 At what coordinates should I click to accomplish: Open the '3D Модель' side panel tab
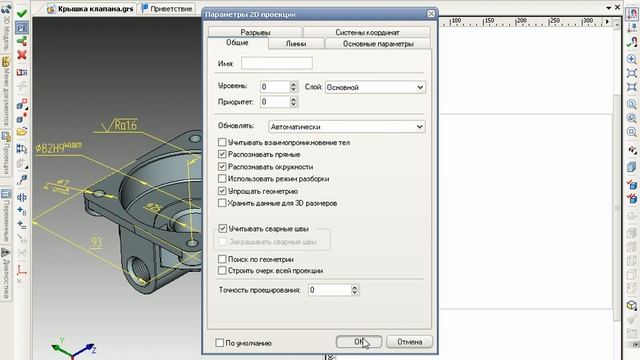pyautogui.click(x=6, y=27)
